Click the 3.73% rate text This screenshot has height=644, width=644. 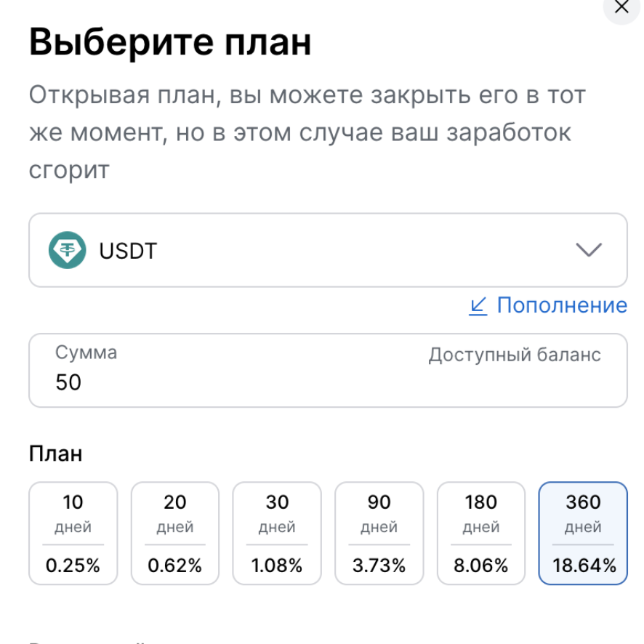click(x=379, y=566)
